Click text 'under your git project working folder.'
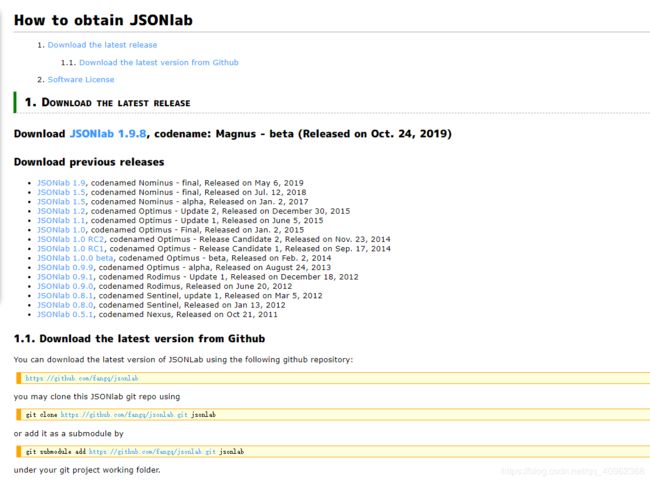Image resolution: width=650 pixels, height=482 pixels. pyautogui.click(x=87, y=470)
